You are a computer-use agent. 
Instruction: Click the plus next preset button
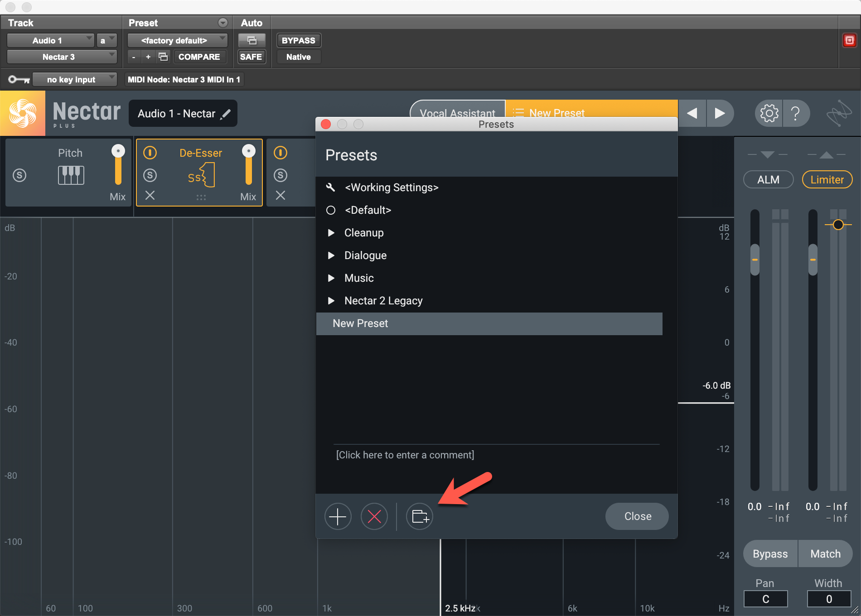148,57
